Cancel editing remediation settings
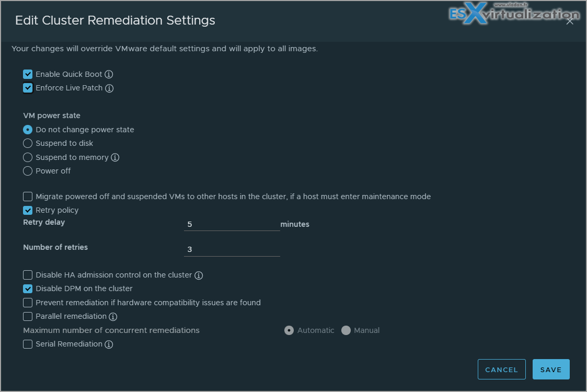The image size is (587, 392). 501,370
